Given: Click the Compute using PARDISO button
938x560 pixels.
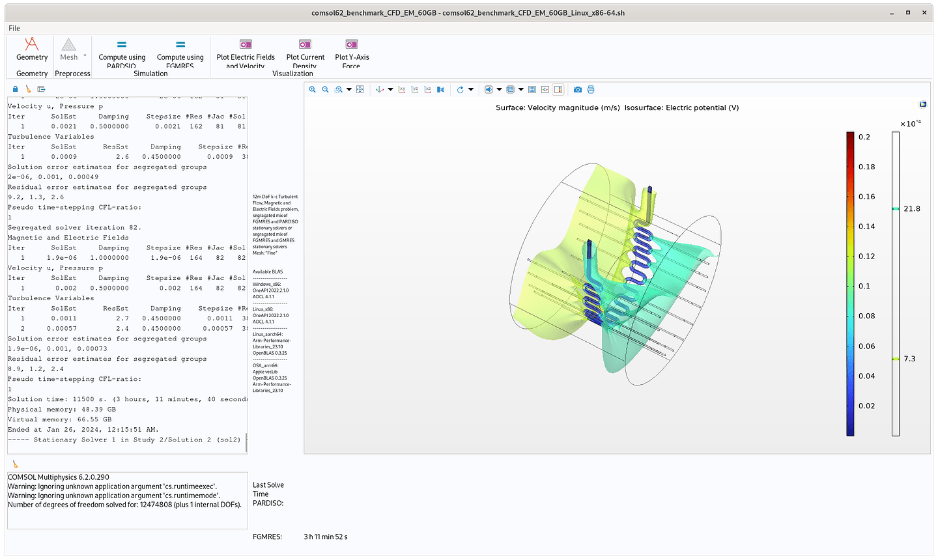Looking at the screenshot, I should point(122,56).
